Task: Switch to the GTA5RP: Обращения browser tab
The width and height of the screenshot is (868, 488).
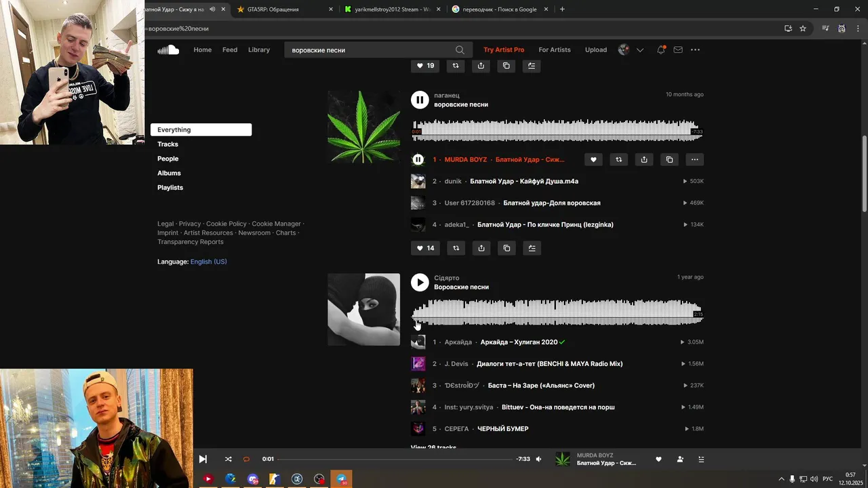Action: (x=285, y=9)
